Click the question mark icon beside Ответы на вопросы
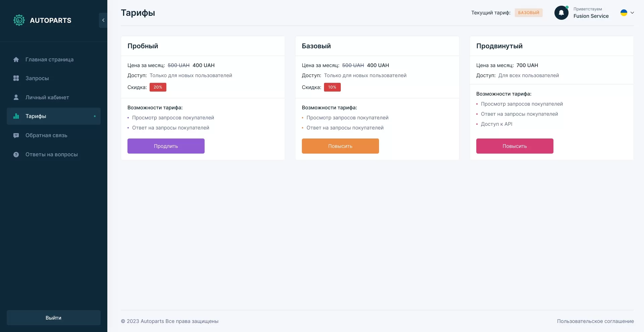Image resolution: width=644 pixels, height=332 pixels. (16, 155)
